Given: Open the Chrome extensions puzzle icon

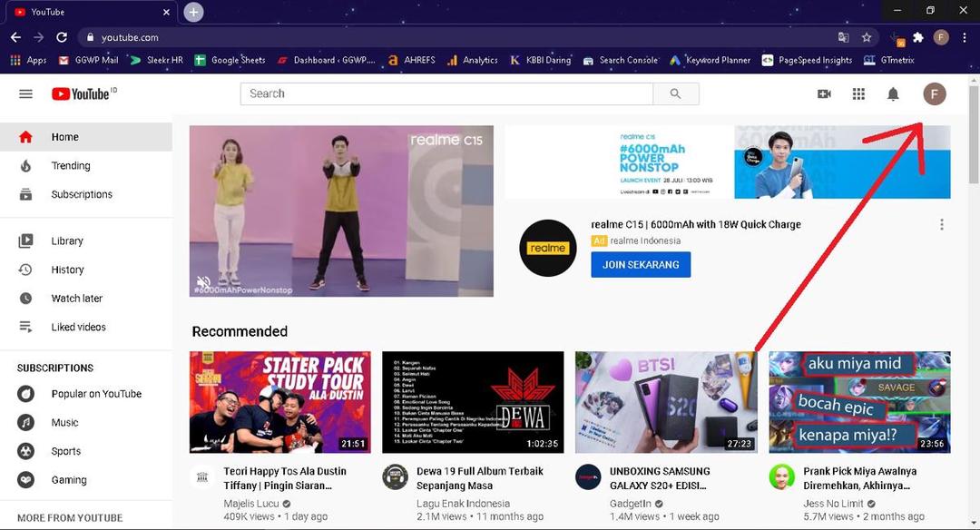Looking at the screenshot, I should click(x=918, y=37).
